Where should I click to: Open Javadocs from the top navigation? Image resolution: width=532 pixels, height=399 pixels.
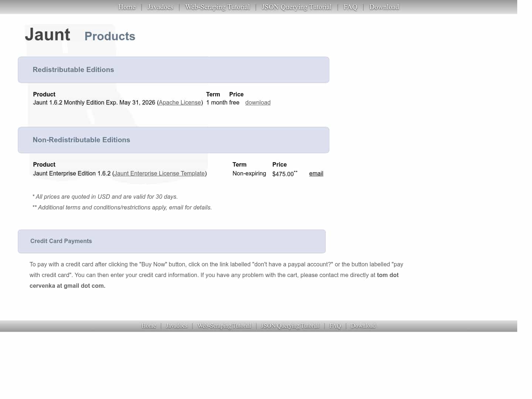point(160,7)
